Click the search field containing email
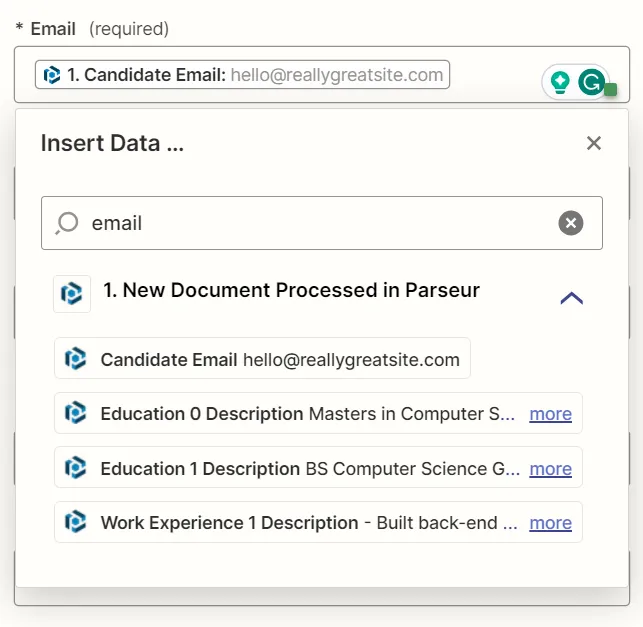This screenshot has height=627, width=643. pyautogui.click(x=322, y=223)
